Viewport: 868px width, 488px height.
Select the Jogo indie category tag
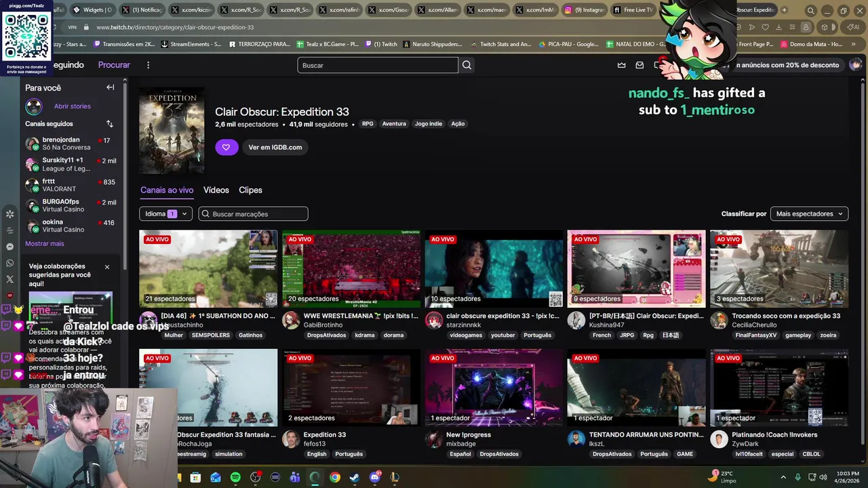[429, 124]
